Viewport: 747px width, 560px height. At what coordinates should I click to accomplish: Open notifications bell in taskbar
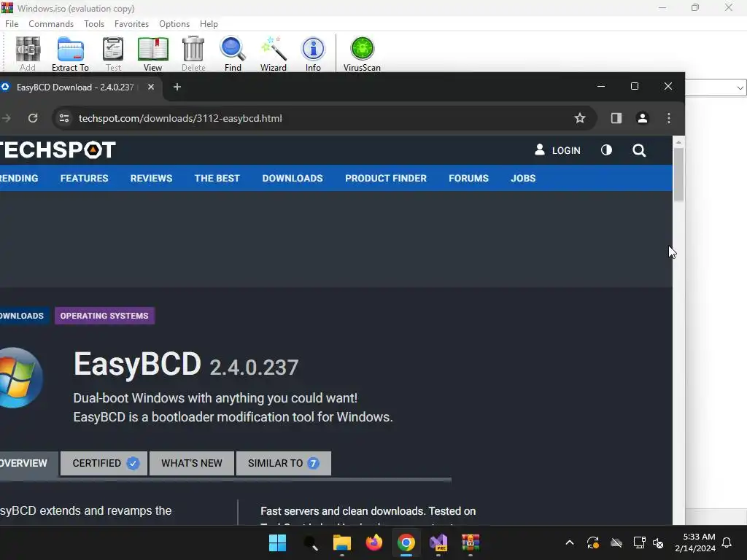[x=727, y=542]
